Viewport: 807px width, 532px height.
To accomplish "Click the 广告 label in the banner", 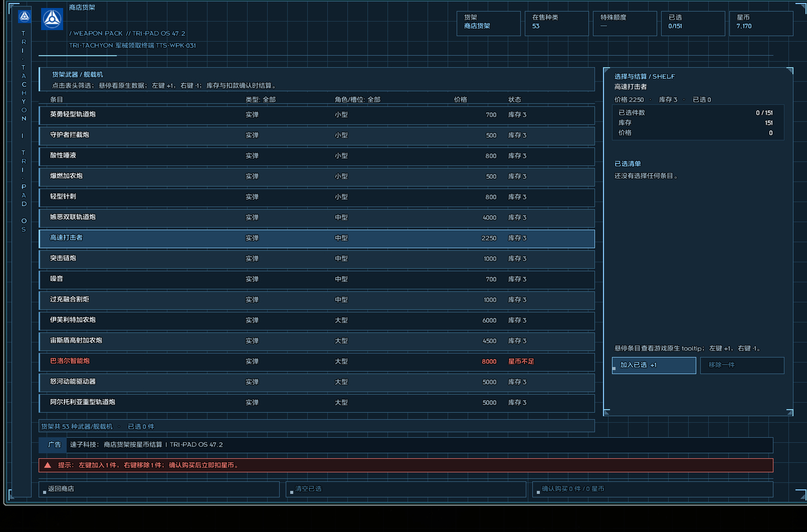I will [x=54, y=445].
